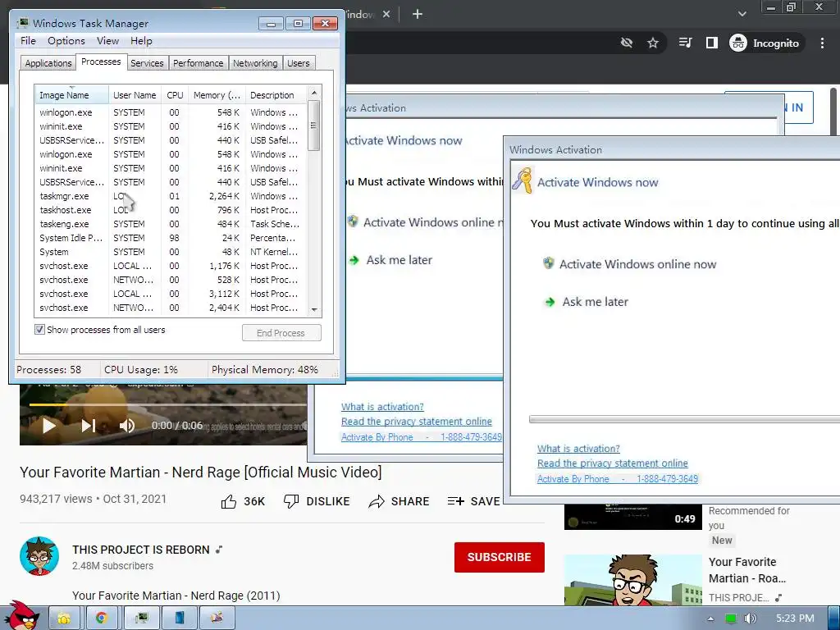This screenshot has height=630, width=840.
Task: Click Activate Windows online now in front dialog
Action: pos(637,264)
